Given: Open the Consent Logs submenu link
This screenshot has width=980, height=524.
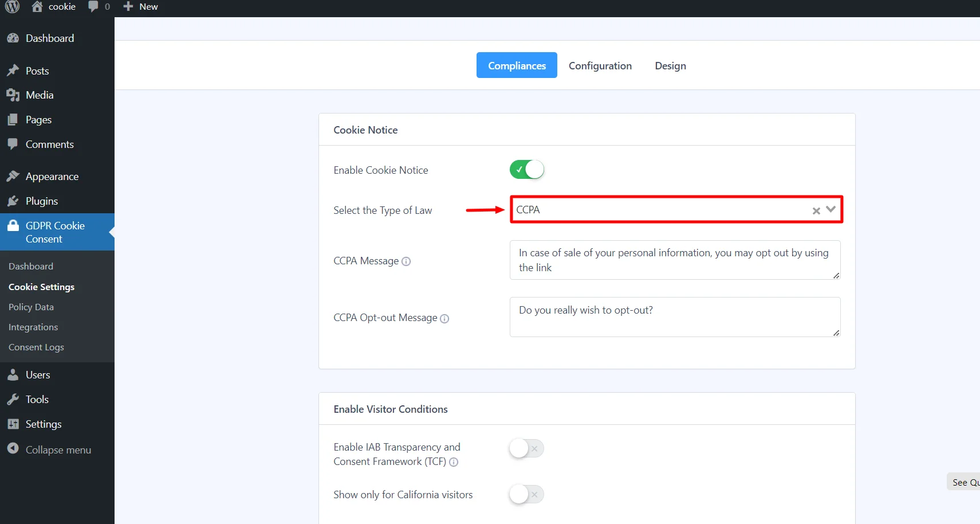Looking at the screenshot, I should tap(36, 347).
